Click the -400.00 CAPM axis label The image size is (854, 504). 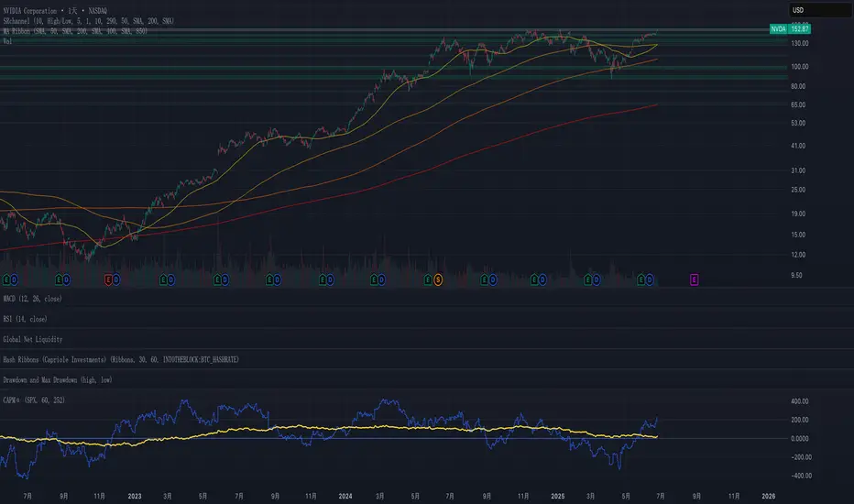800,476
